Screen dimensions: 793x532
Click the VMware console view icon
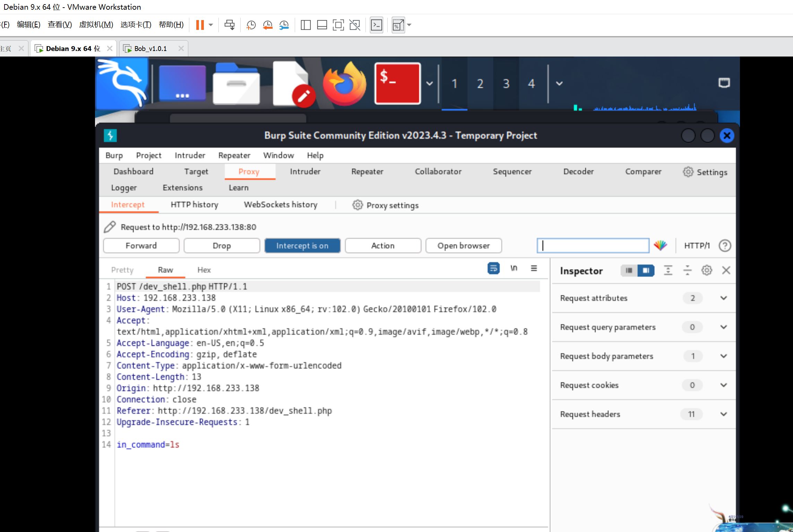click(377, 25)
